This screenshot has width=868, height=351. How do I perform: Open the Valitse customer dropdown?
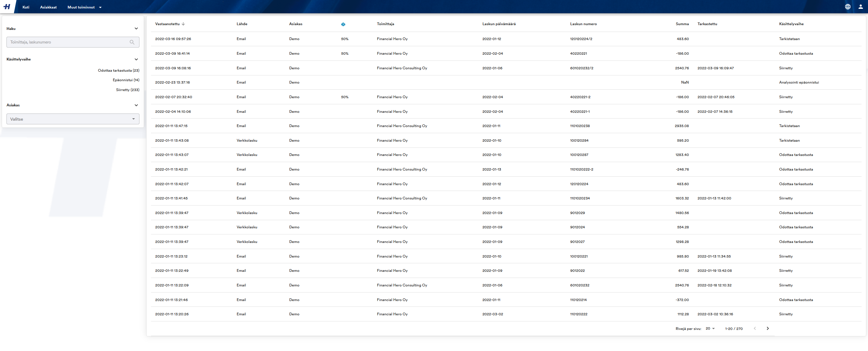pos(73,119)
